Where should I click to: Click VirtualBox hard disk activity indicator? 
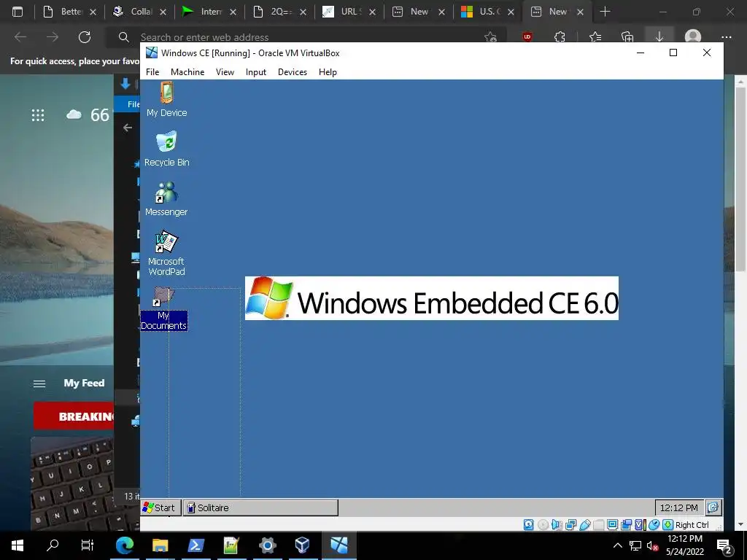pyautogui.click(x=529, y=525)
